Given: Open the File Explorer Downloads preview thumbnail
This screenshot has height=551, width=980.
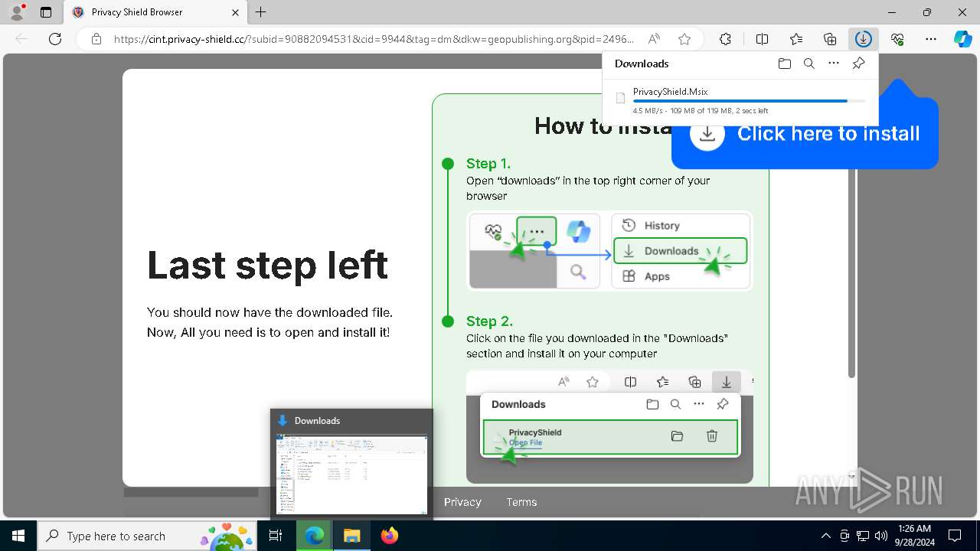Looking at the screenshot, I should (351, 474).
